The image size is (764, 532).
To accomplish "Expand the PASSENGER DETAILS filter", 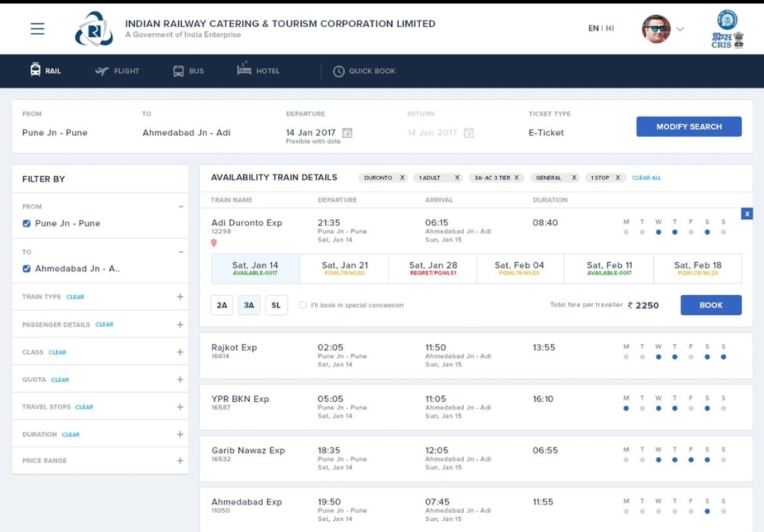I will [180, 325].
